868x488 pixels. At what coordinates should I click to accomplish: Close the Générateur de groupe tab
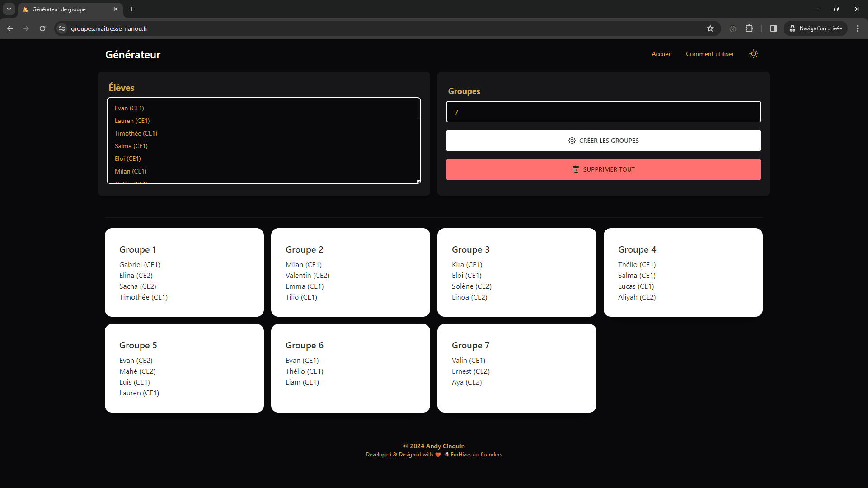(x=116, y=9)
